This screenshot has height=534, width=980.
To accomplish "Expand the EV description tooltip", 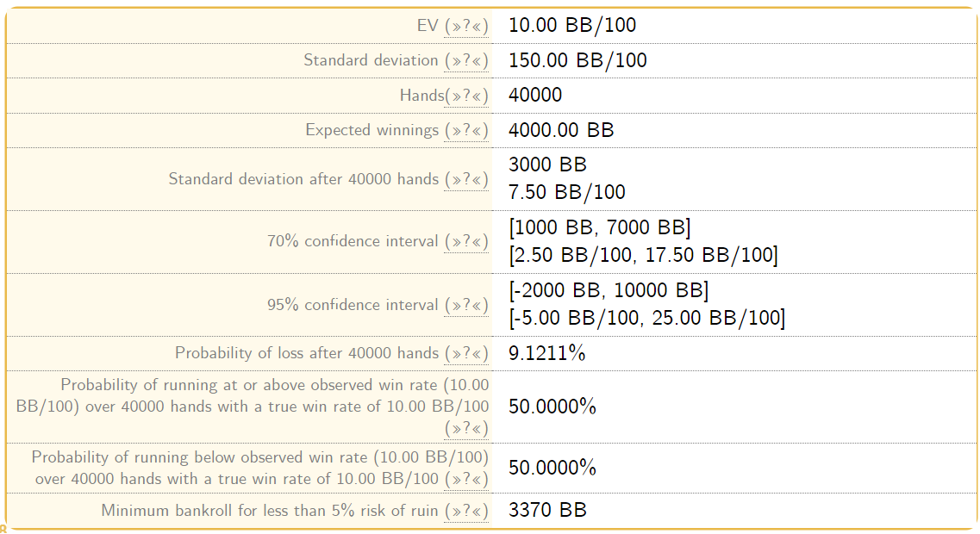I will pos(466,26).
